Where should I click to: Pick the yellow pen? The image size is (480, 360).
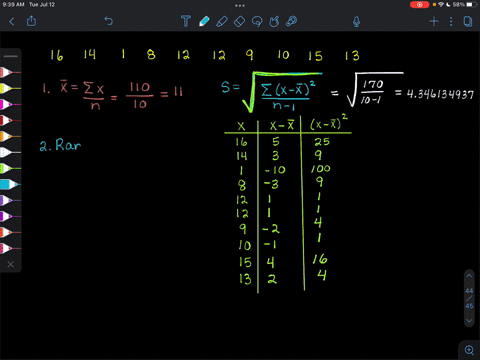click(10, 88)
